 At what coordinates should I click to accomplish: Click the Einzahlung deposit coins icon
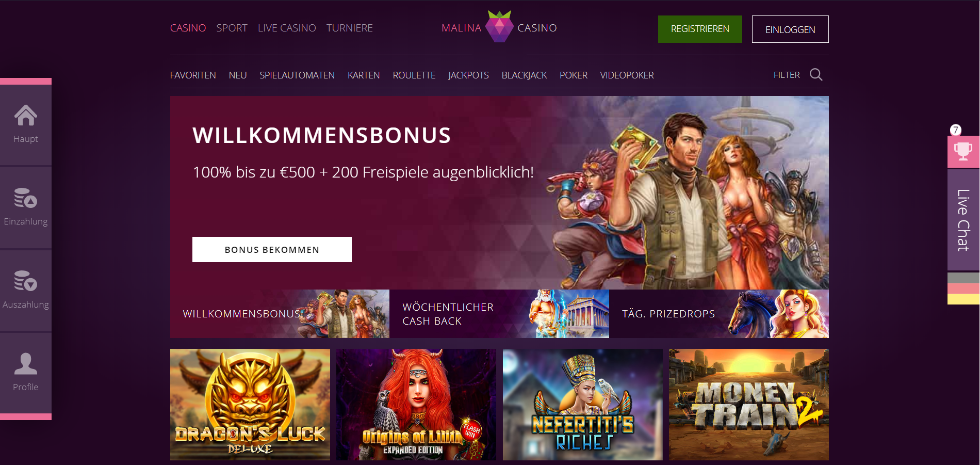25,198
